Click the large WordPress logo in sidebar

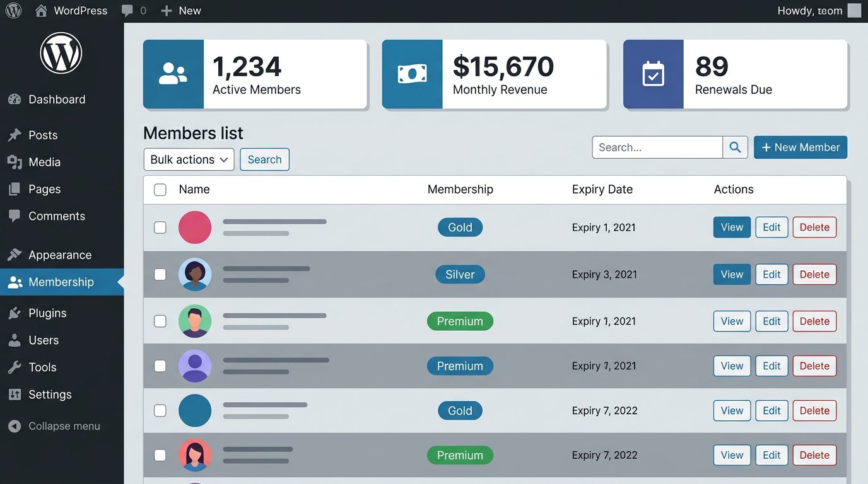(61, 53)
